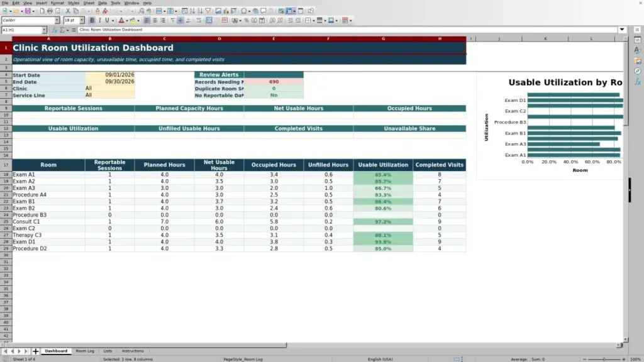644x362 pixels.
Task: Click the zoom in plus button
Action: pos(623,359)
